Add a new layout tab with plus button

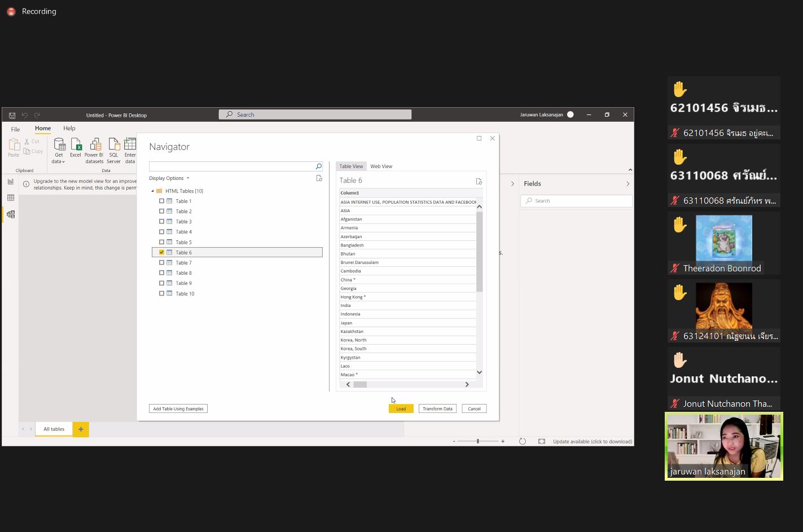coord(81,429)
